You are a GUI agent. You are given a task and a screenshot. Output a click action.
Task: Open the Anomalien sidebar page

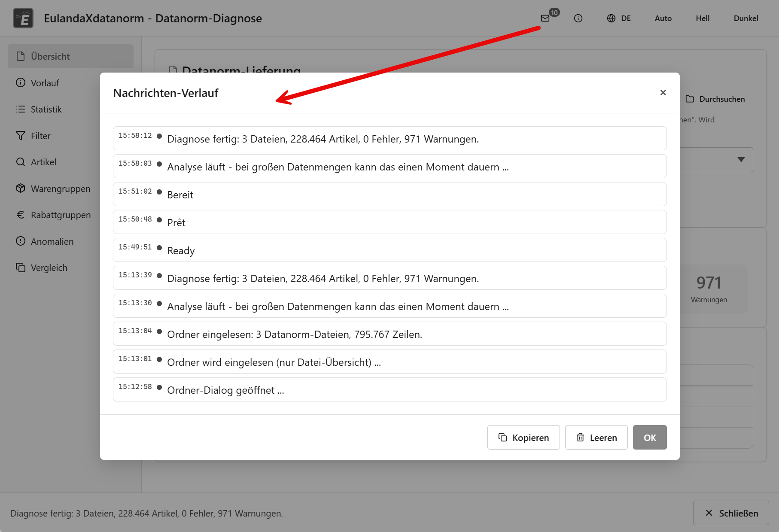point(70,241)
